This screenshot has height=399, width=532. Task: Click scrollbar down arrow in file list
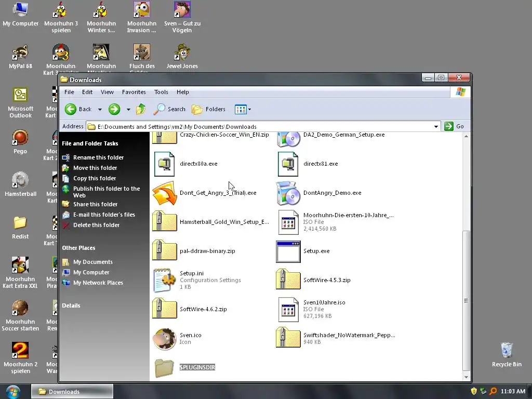(x=467, y=377)
